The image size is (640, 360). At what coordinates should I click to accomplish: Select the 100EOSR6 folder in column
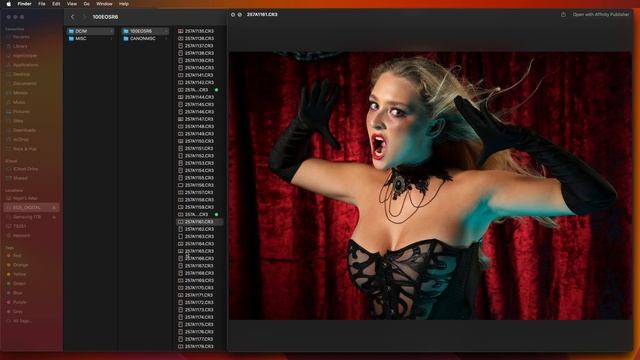[145, 31]
